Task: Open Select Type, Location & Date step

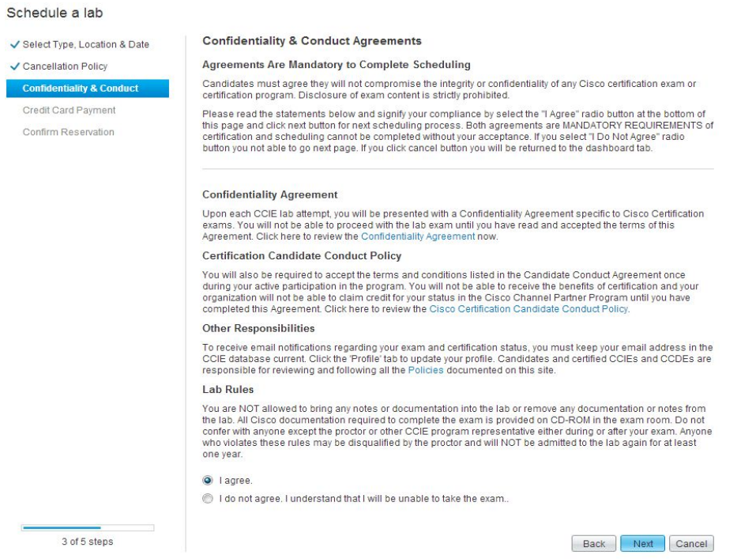Action: click(x=86, y=44)
